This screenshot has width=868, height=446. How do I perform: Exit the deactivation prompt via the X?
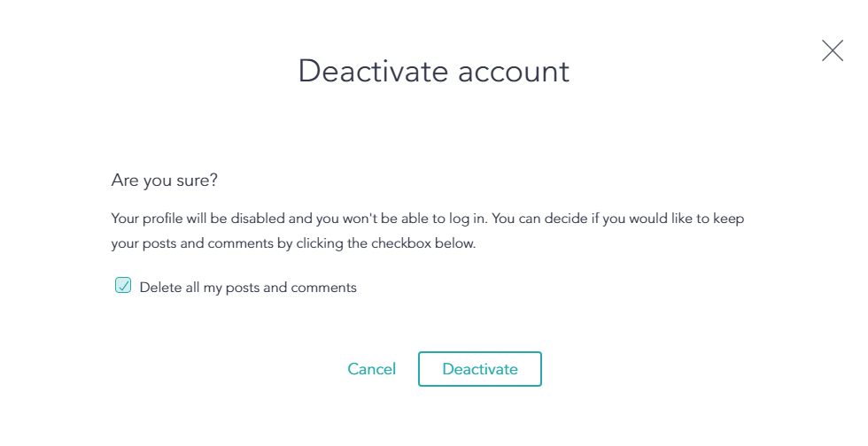tap(832, 50)
